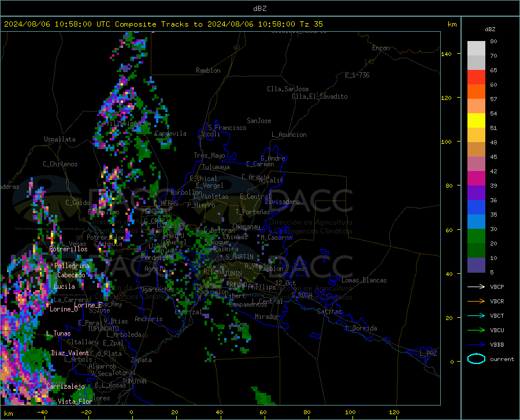520x420 pixels.
Task: Click the L_PAZ map label
Action: point(428,354)
